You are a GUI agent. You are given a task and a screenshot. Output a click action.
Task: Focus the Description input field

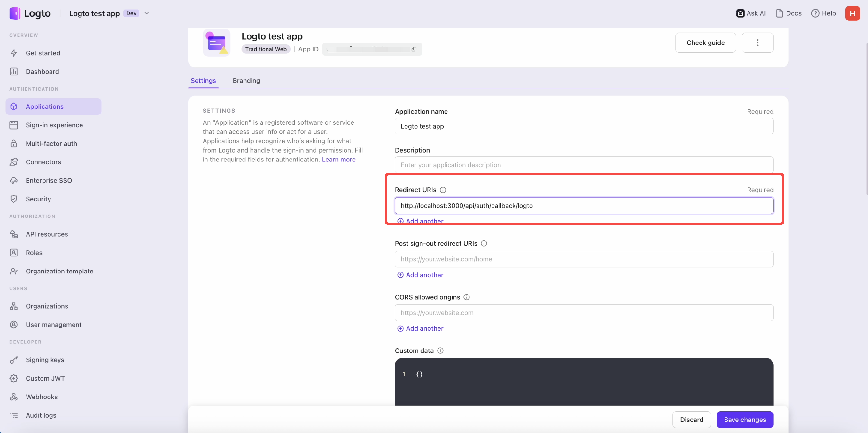[584, 165]
